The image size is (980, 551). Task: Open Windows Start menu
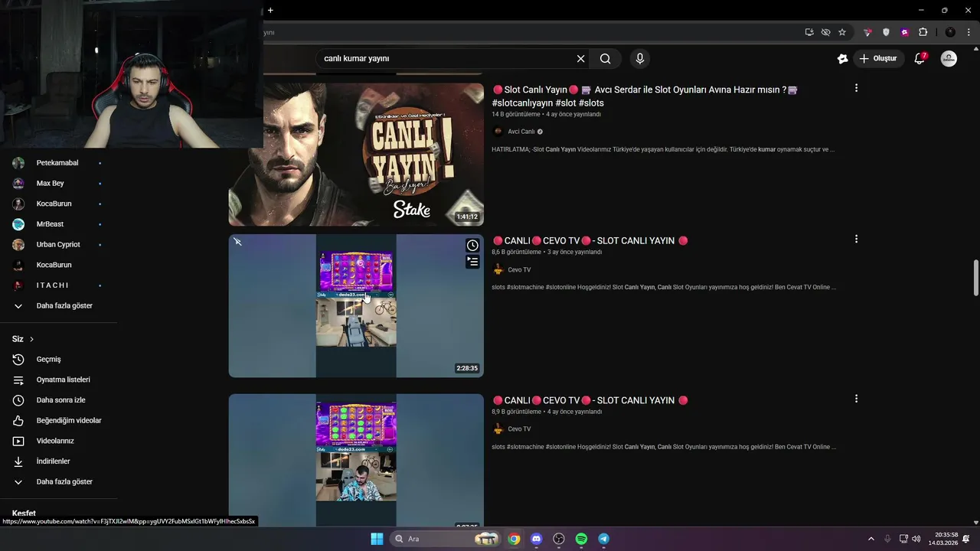click(377, 539)
